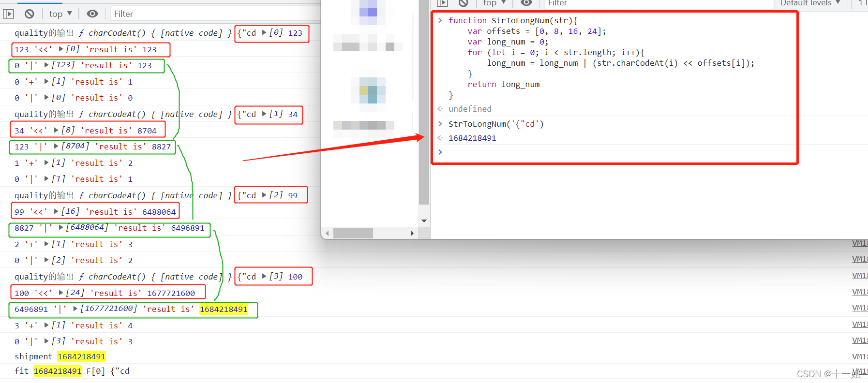The image size is (868, 383).
Task: Click scroll-down arrow of middle vertical scrollbar
Action: coord(424,221)
